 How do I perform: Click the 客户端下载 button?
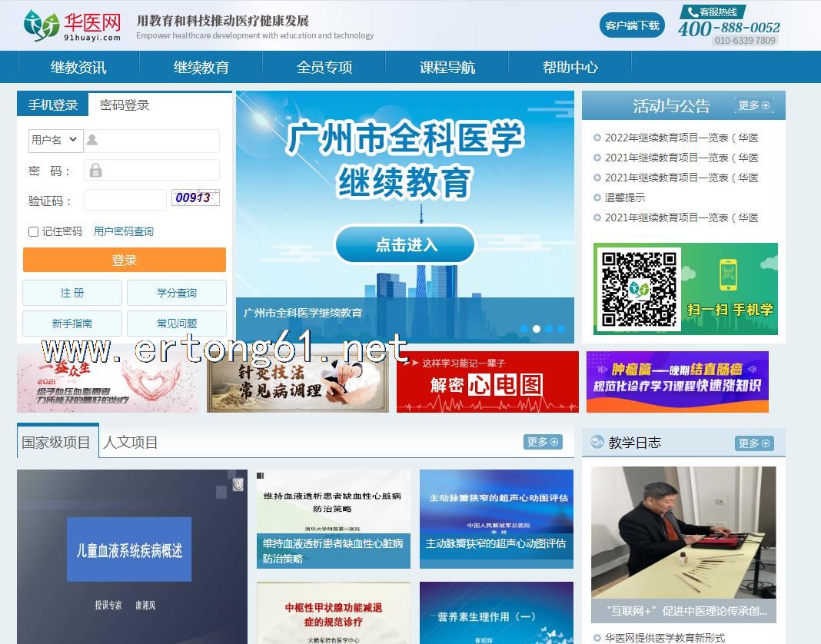[632, 25]
